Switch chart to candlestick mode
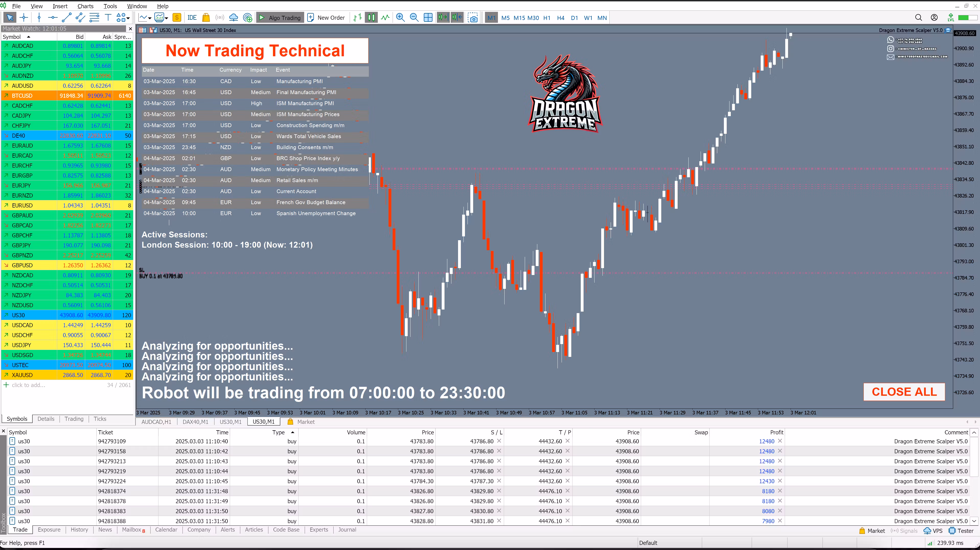This screenshot has width=980, height=550. (x=371, y=17)
